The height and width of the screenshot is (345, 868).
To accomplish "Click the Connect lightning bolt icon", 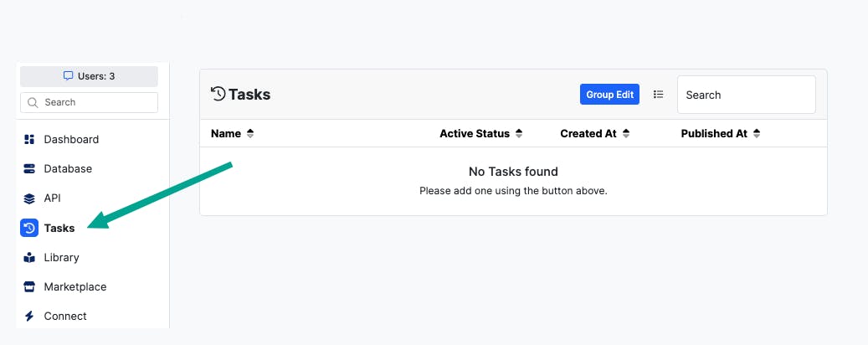I will click(x=29, y=317).
